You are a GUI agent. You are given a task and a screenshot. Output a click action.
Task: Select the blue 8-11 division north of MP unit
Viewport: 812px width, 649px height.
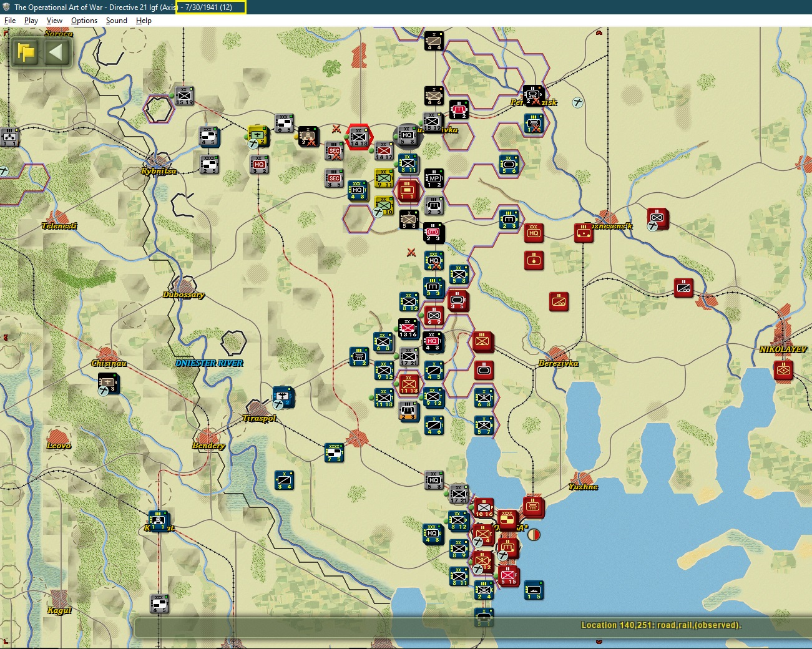pyautogui.click(x=408, y=163)
